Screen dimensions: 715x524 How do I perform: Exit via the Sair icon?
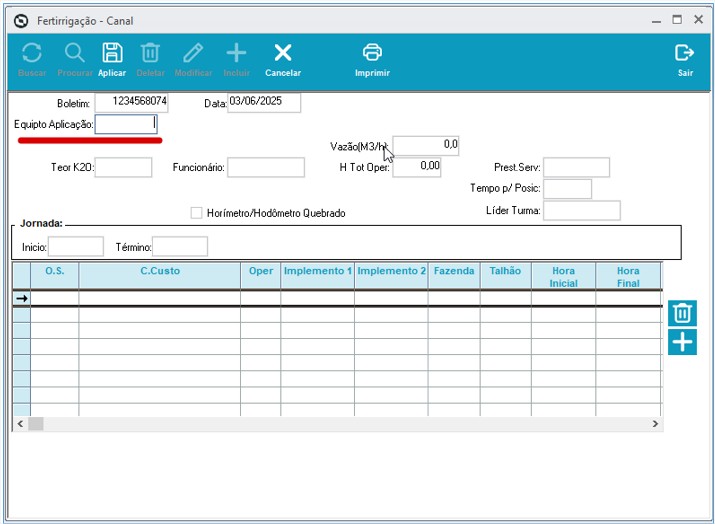coord(684,53)
